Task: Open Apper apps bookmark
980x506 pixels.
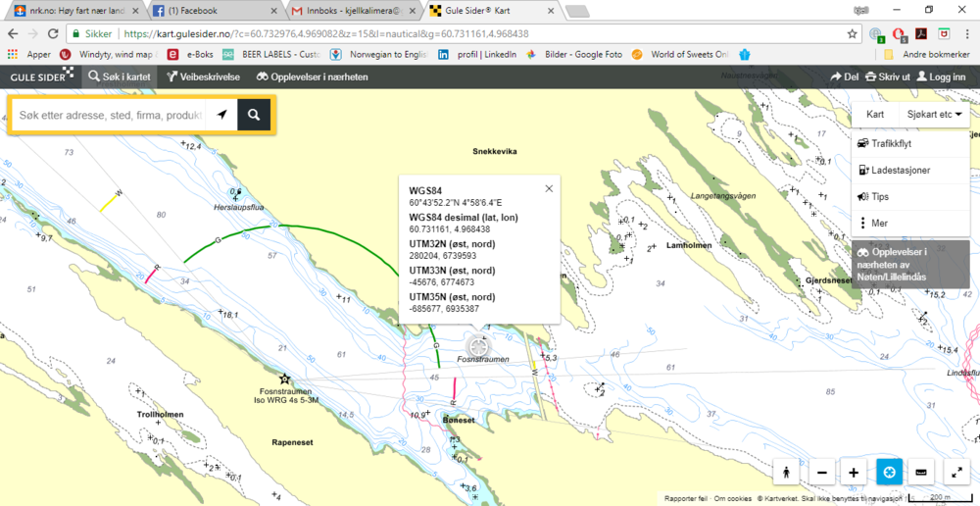Action: (x=30, y=54)
